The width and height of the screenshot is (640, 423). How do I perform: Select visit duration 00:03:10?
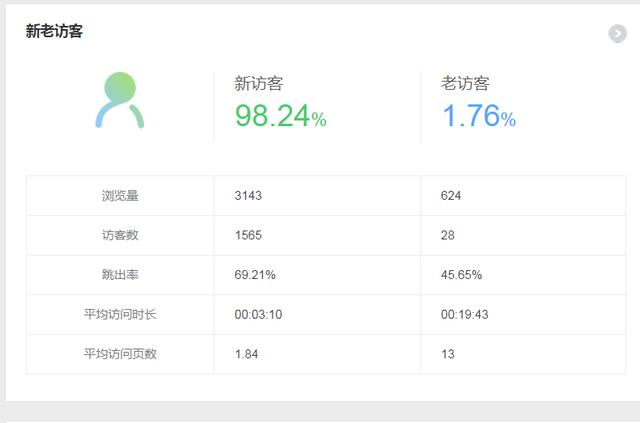(x=258, y=314)
